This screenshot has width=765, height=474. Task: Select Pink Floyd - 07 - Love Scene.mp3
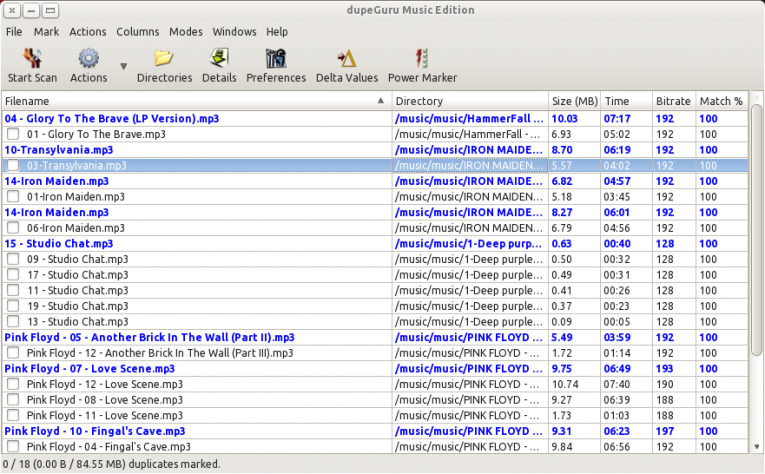89,368
